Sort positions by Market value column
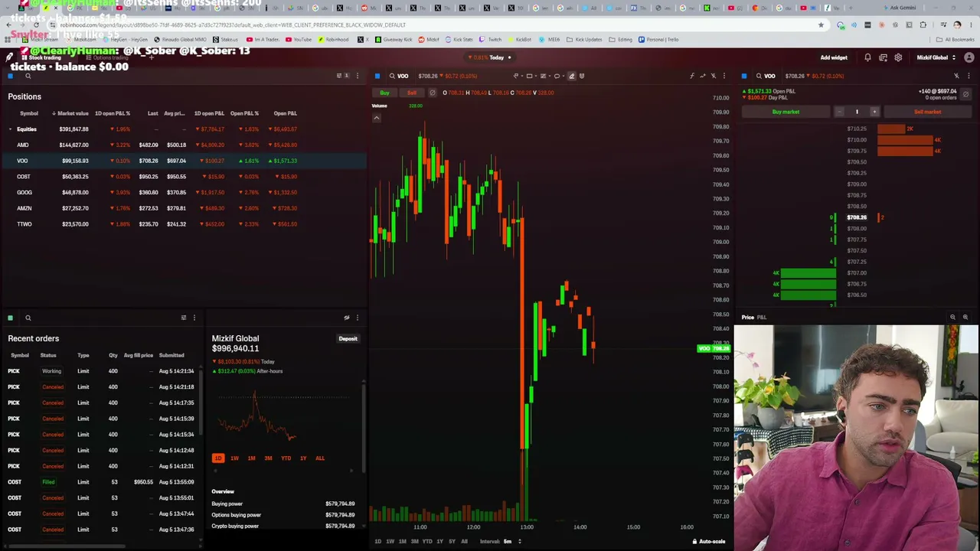 [x=71, y=113]
